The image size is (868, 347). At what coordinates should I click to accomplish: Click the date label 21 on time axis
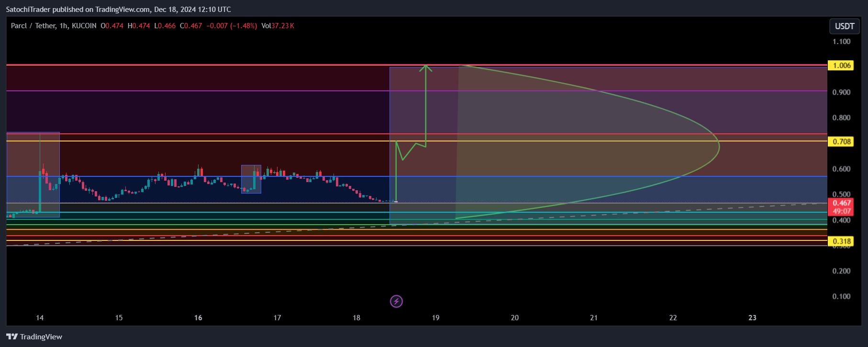point(594,318)
